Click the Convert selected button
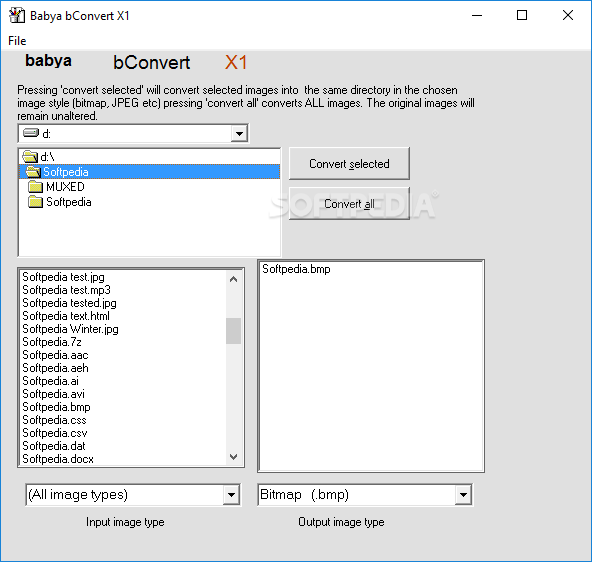 pos(349,164)
